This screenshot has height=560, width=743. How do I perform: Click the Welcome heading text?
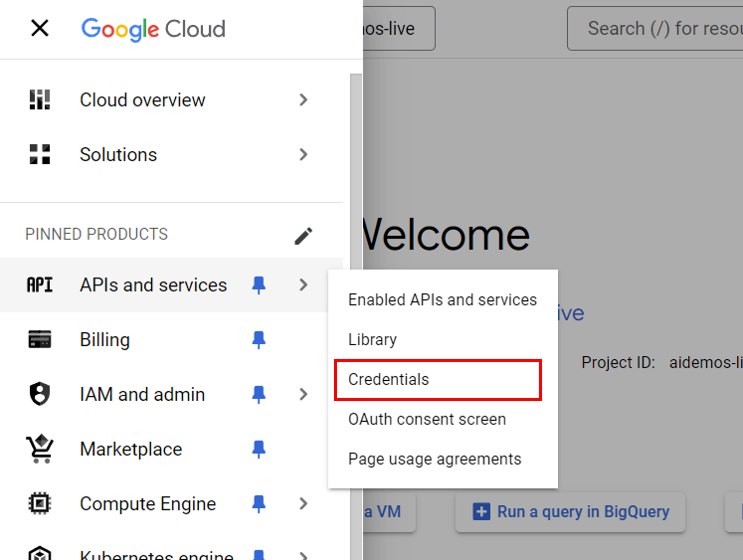[x=446, y=235]
